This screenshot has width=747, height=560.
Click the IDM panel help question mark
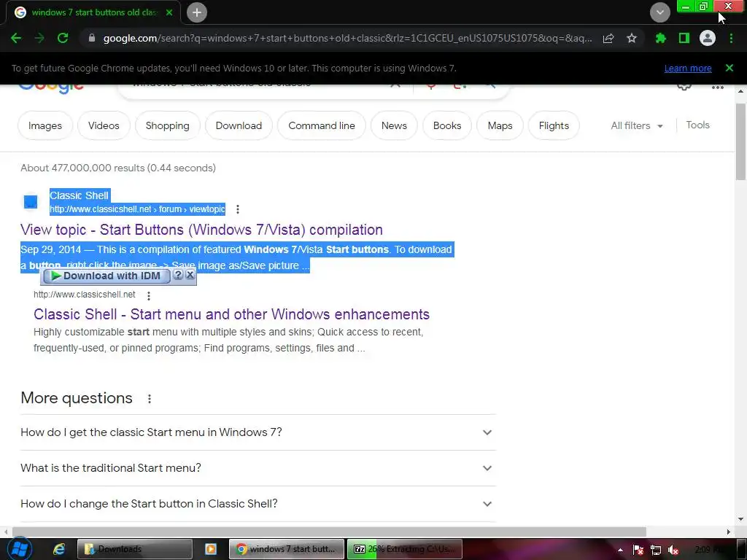pos(178,275)
